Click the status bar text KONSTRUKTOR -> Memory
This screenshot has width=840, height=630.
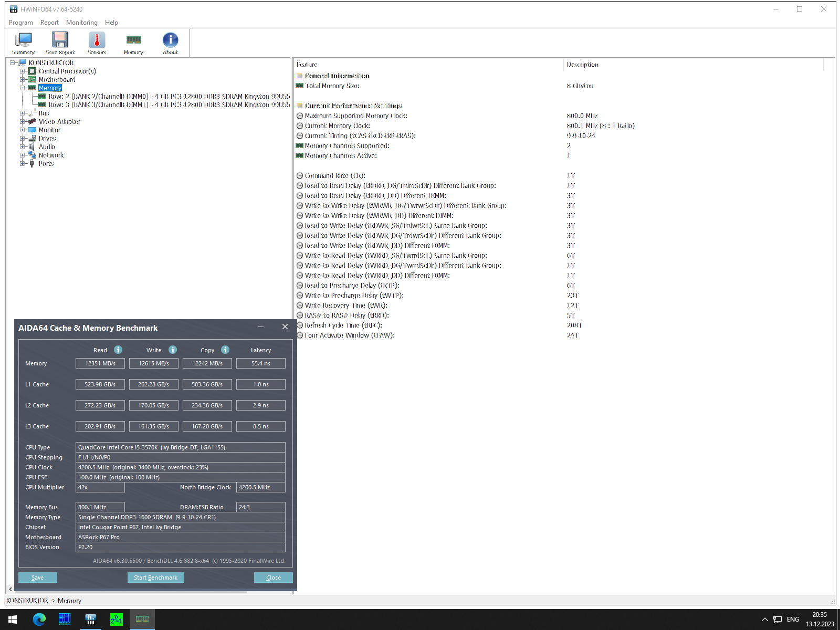(x=44, y=601)
